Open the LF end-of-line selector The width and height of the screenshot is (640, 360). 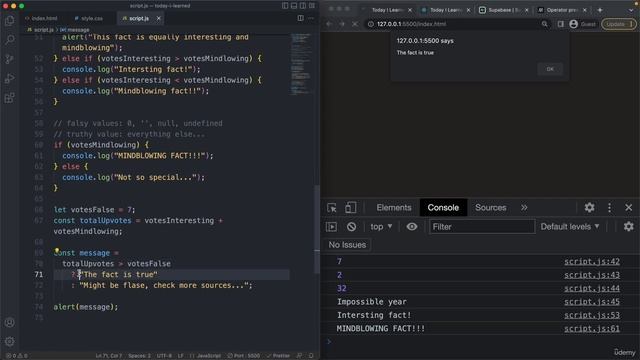pos(180,356)
